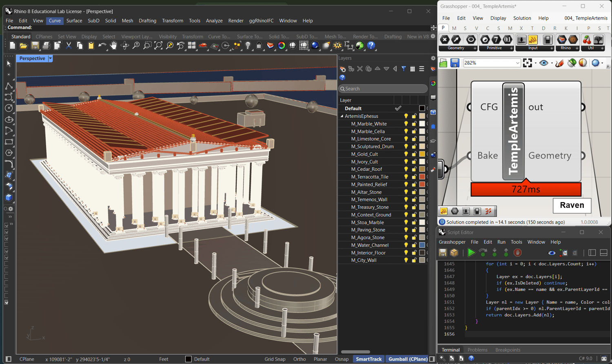Click the filter funnel icon in Layers panel
612x364 pixels.
[404, 69]
